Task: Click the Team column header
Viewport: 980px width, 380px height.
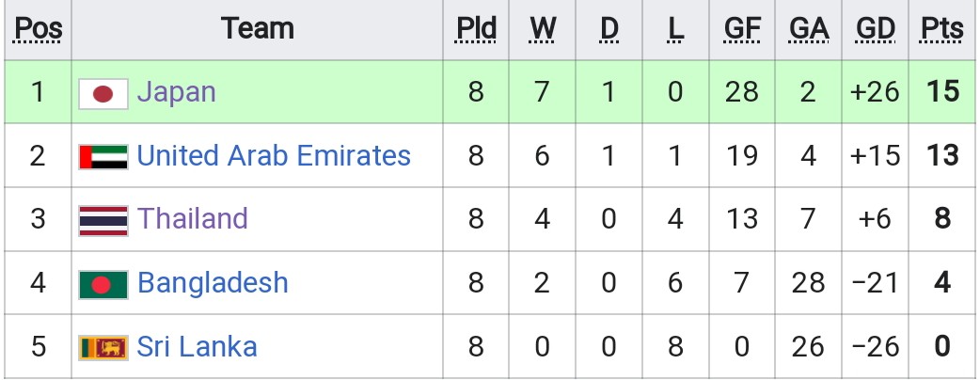Action: pyautogui.click(x=257, y=29)
